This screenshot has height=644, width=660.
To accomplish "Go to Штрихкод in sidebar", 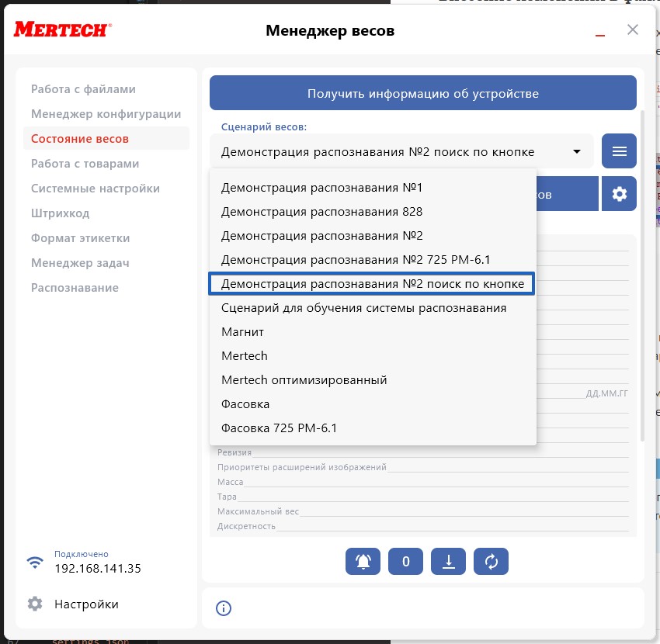I will (x=60, y=213).
